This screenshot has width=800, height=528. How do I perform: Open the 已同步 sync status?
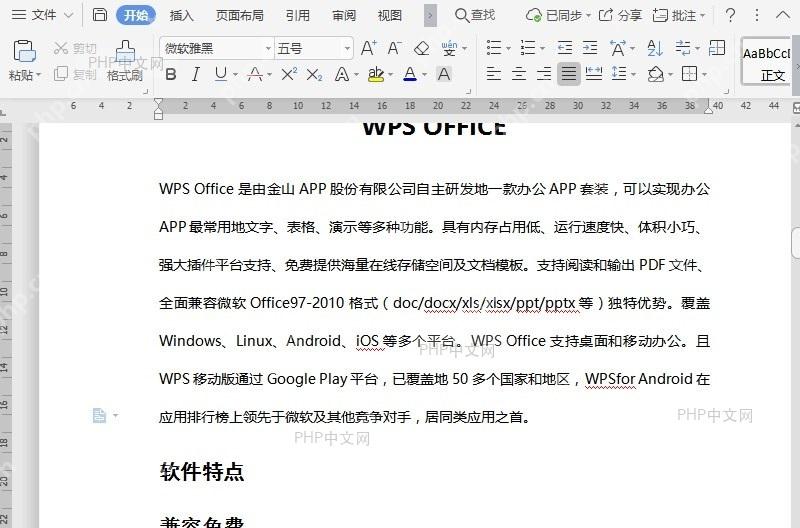(x=558, y=15)
